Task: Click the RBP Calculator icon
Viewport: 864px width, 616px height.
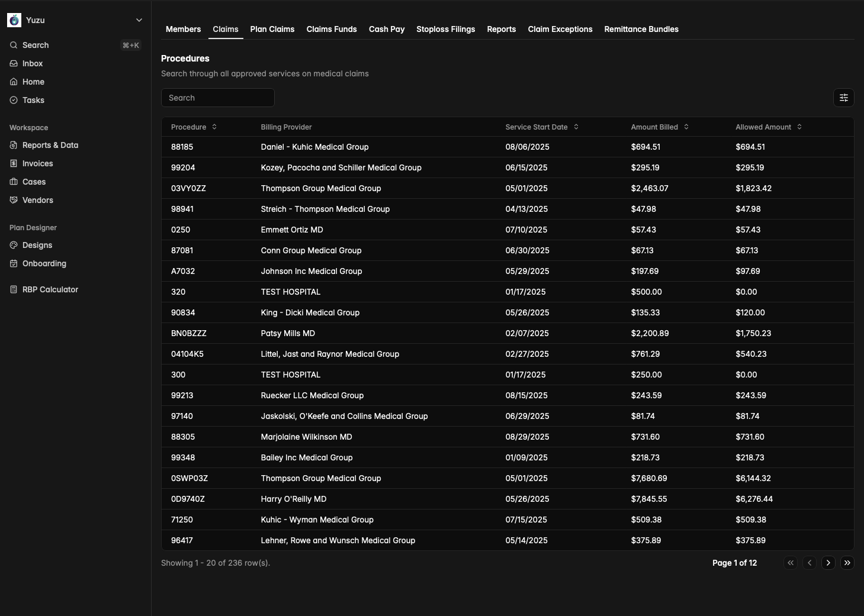Action: (14, 289)
